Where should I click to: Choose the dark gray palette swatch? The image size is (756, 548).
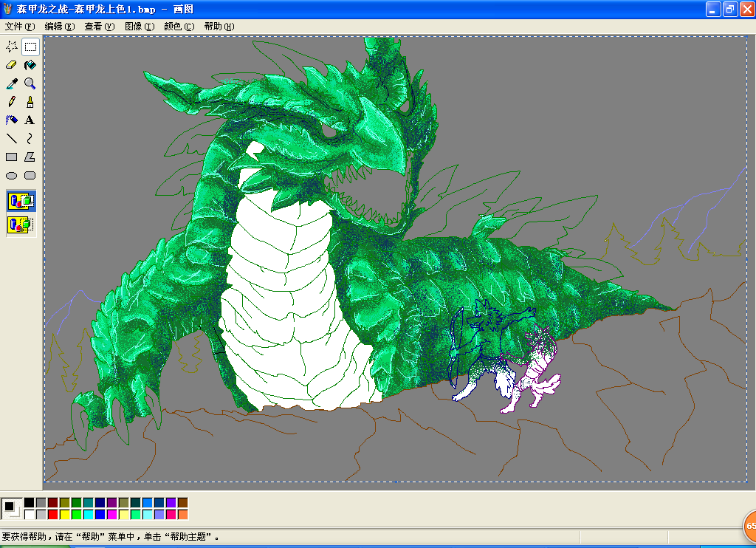pyautogui.click(x=41, y=503)
